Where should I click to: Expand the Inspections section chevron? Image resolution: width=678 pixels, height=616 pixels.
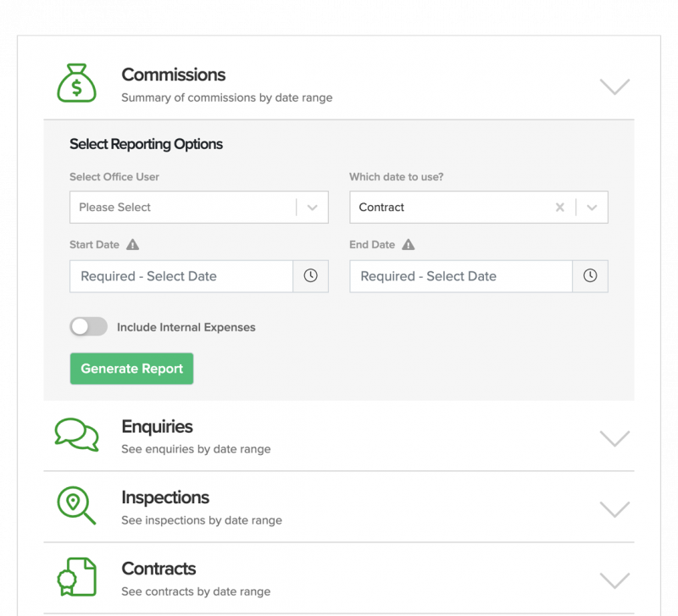(x=614, y=509)
